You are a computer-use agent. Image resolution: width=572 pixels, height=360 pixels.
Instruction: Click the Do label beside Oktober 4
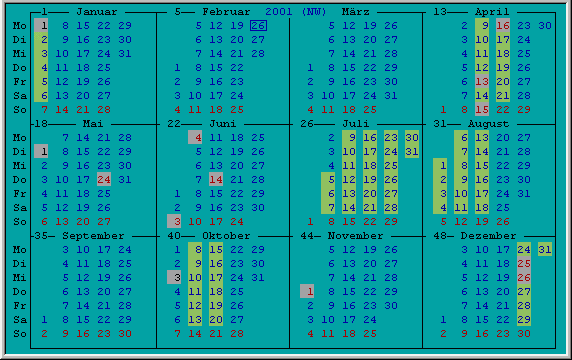pyautogui.click(x=20, y=291)
